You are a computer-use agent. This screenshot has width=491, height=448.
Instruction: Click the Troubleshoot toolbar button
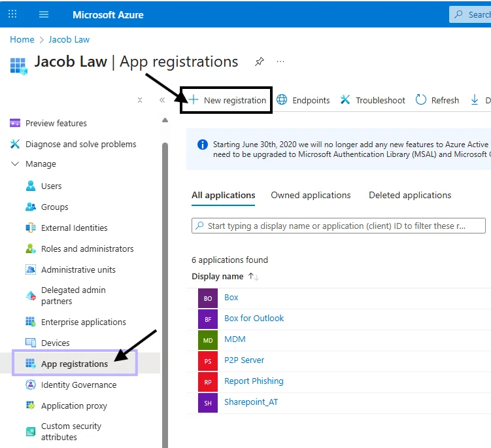[x=373, y=100]
